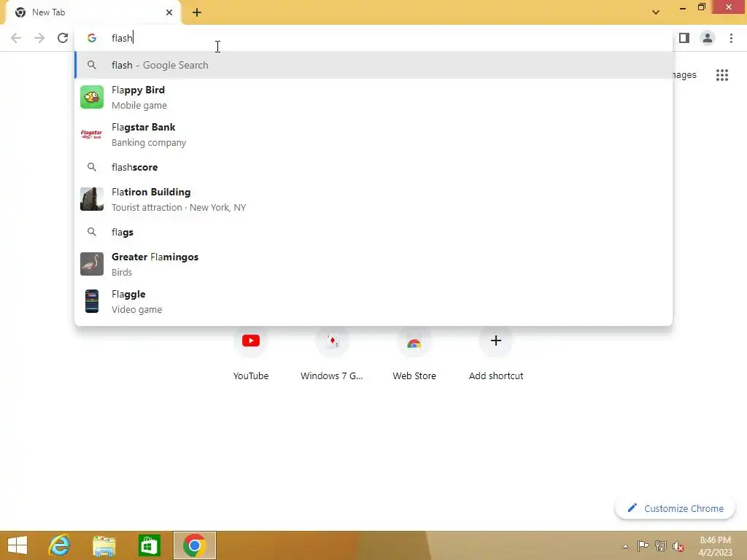Image resolution: width=747 pixels, height=560 pixels.
Task: Click the Flaggle app thumbnail
Action: pos(92,301)
